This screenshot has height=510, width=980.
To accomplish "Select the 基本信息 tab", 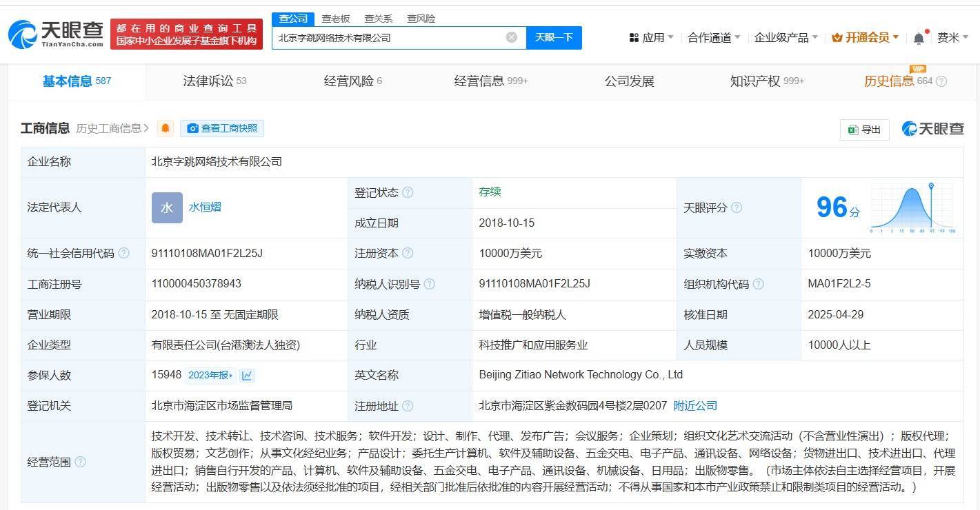I will tap(77, 81).
